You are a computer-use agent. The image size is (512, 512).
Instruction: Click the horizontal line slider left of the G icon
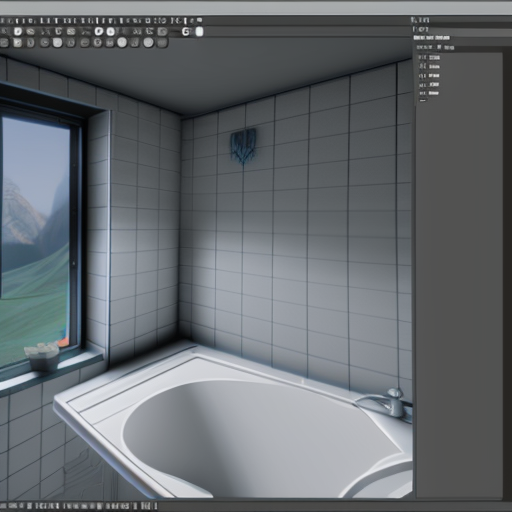174,32
